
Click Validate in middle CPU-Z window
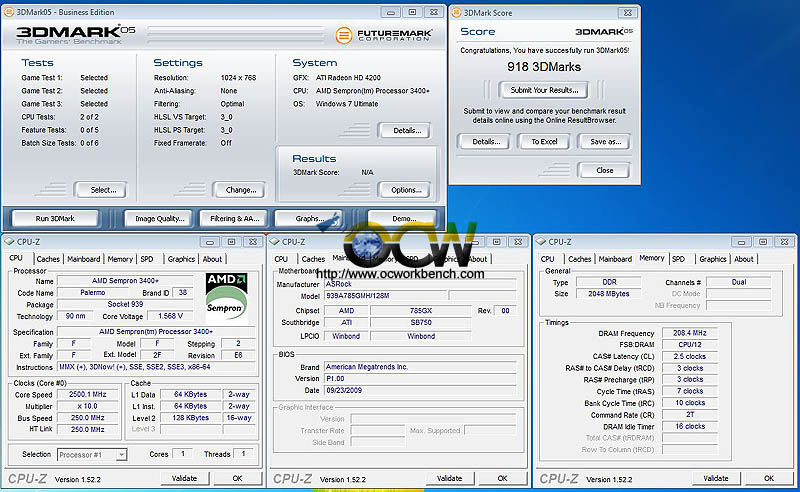point(449,478)
